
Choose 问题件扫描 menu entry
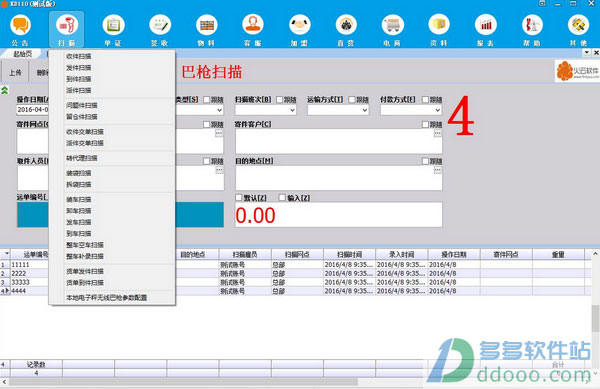tap(82, 105)
